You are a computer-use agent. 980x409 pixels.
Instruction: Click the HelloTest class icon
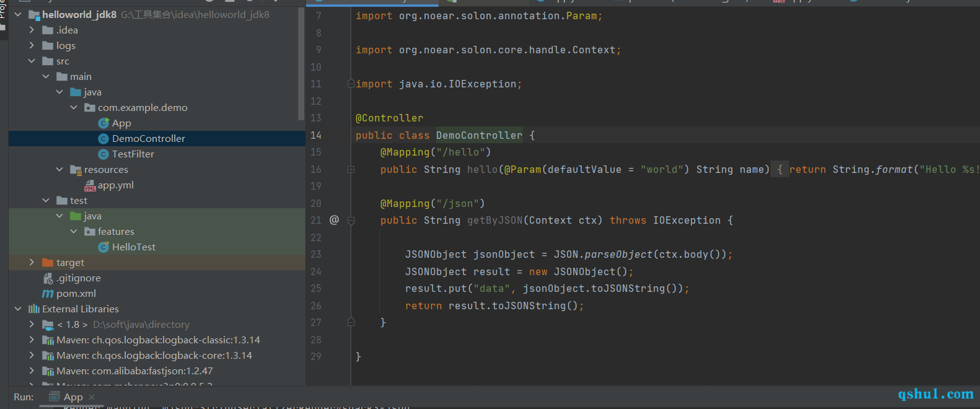(103, 247)
